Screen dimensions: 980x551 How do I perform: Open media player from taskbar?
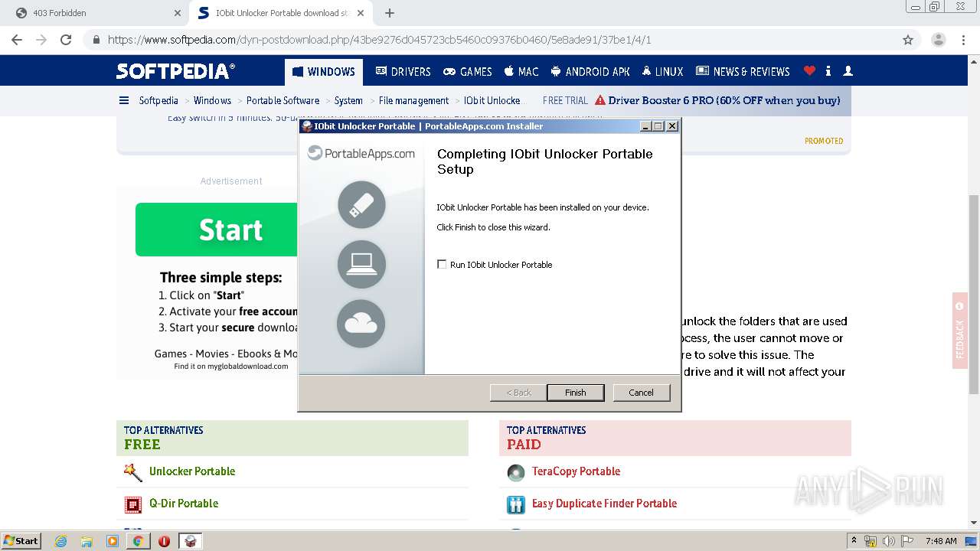(x=113, y=541)
